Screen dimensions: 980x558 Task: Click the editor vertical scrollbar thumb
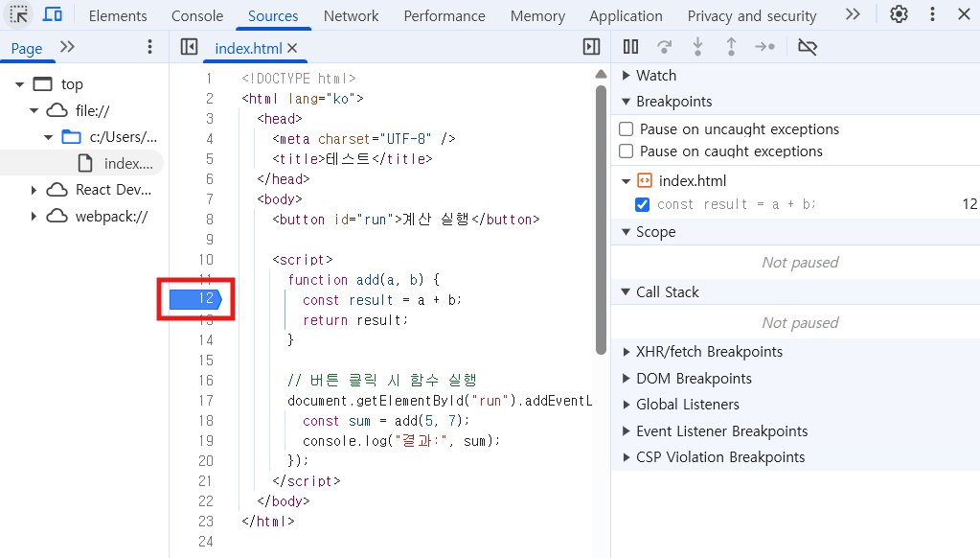click(x=602, y=220)
